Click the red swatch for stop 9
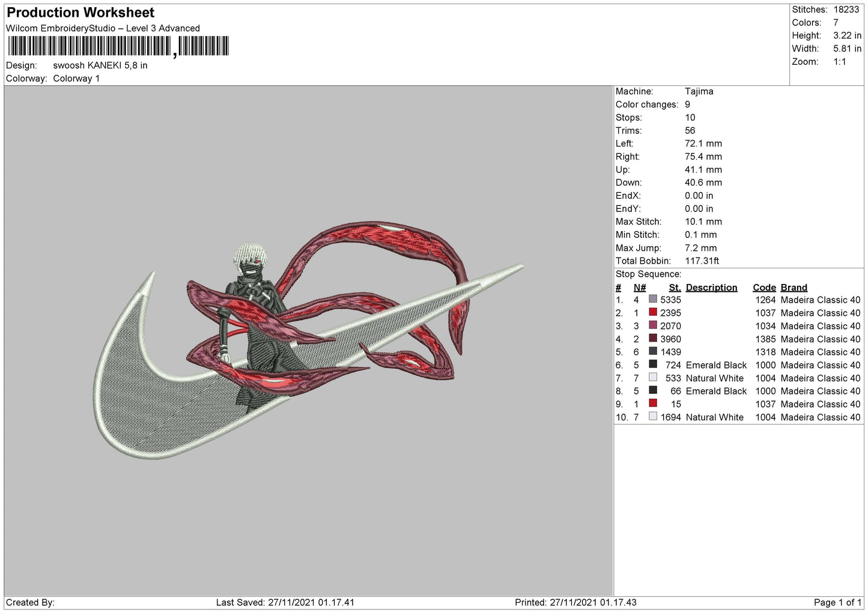868x613 pixels. coord(653,403)
